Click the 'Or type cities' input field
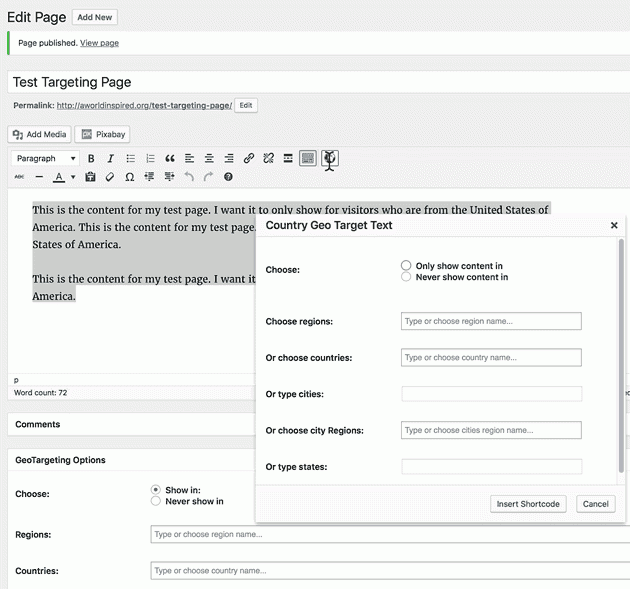This screenshot has width=630, height=589. (491, 394)
